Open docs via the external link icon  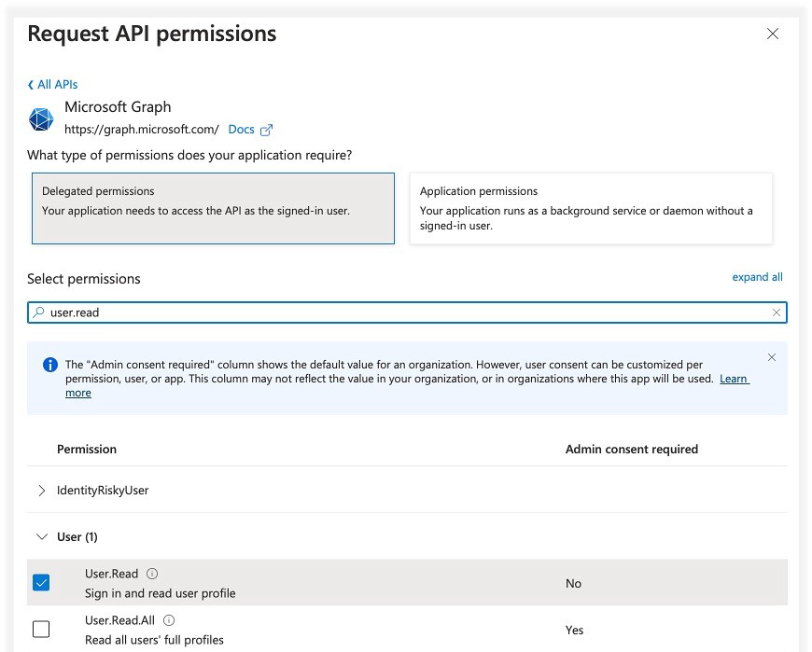coord(265,130)
